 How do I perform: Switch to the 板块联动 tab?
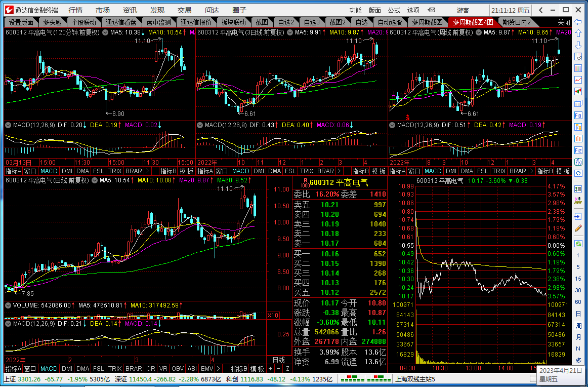point(233,22)
